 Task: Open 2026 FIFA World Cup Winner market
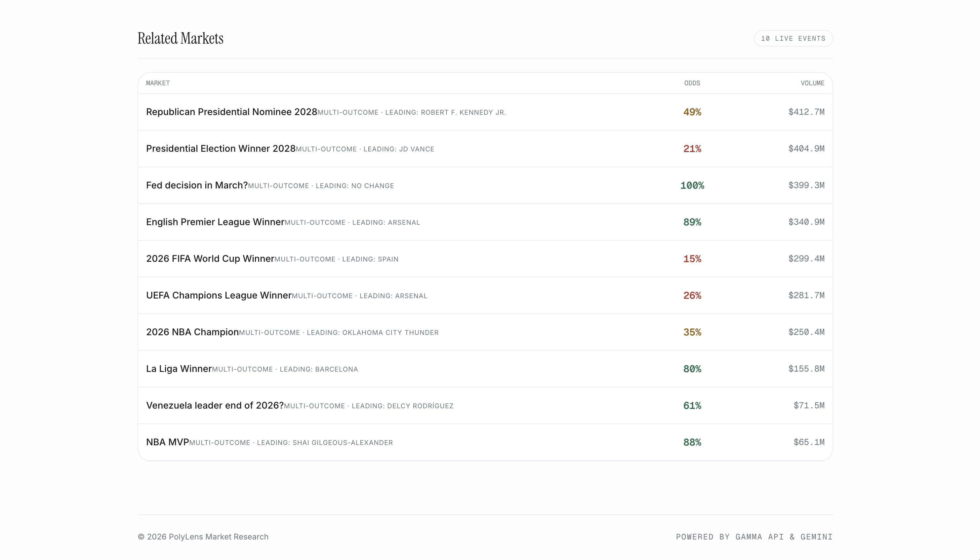pyautogui.click(x=210, y=259)
